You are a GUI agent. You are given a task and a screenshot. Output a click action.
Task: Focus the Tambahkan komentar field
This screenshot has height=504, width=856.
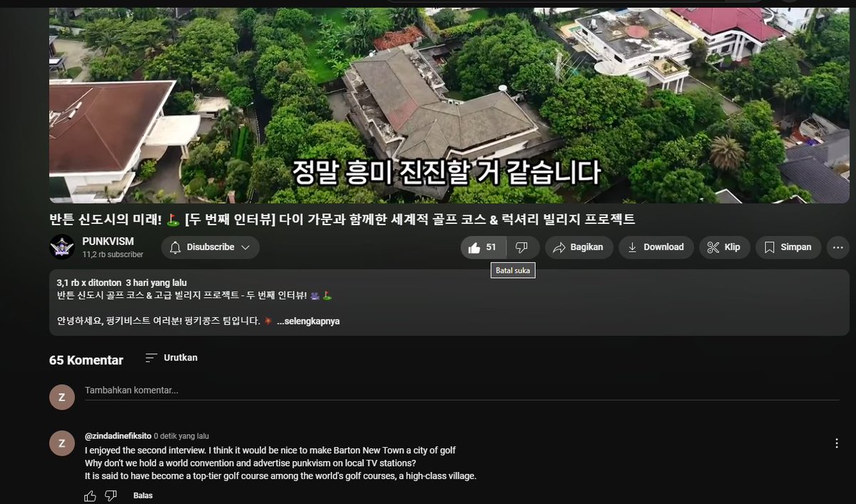462,391
